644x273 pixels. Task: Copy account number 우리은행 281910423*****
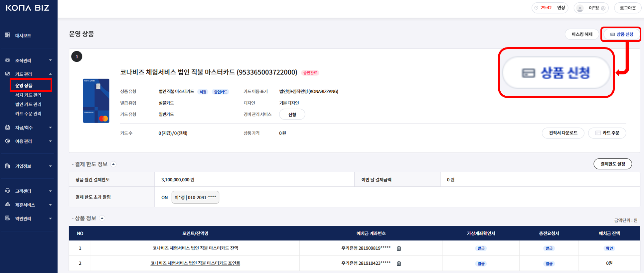[x=399, y=263]
